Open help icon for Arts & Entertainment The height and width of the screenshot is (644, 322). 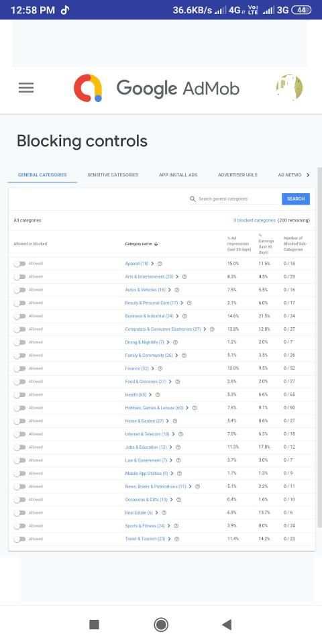184,277
